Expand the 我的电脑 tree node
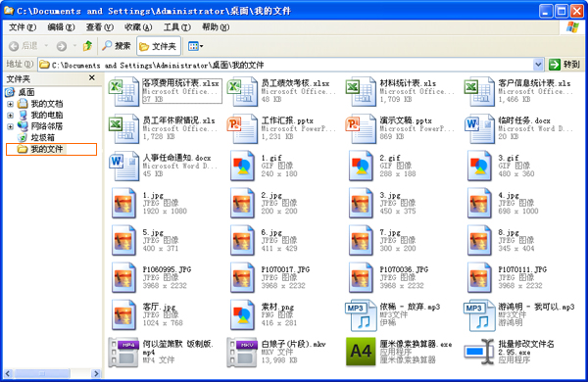Viewport: 588px width, 382px height. pyautogui.click(x=11, y=115)
